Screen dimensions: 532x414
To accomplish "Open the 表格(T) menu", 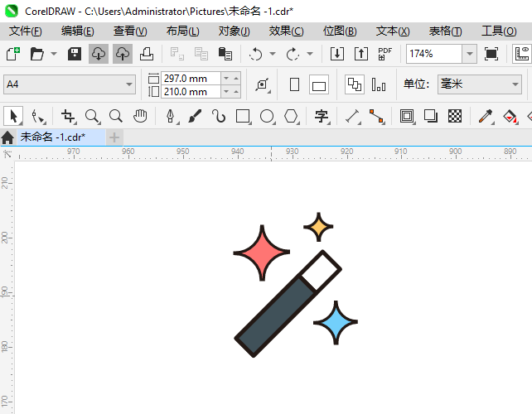I will click(x=445, y=31).
